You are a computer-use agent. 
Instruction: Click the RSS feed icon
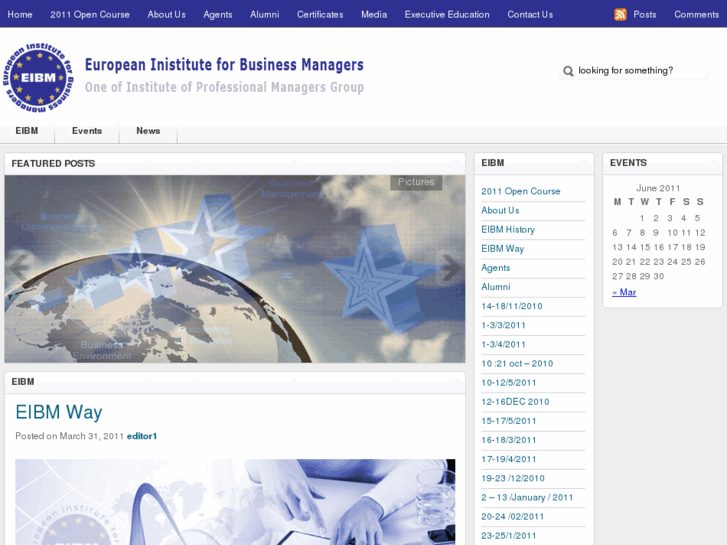(620, 14)
